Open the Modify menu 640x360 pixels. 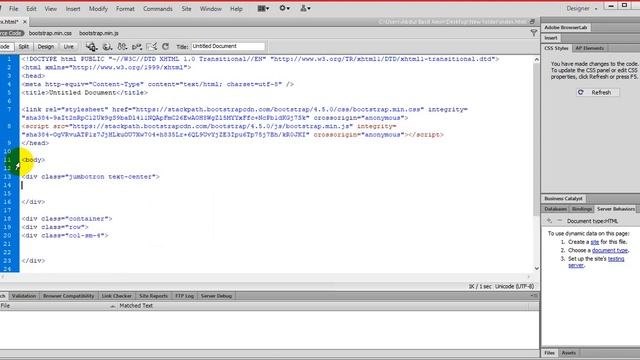tap(98, 9)
